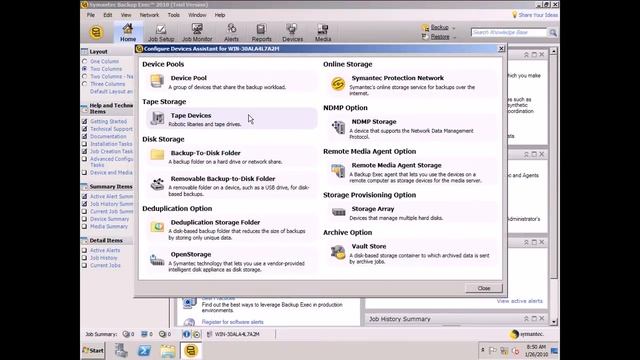Select the OpenStorage icon

(x=157, y=260)
